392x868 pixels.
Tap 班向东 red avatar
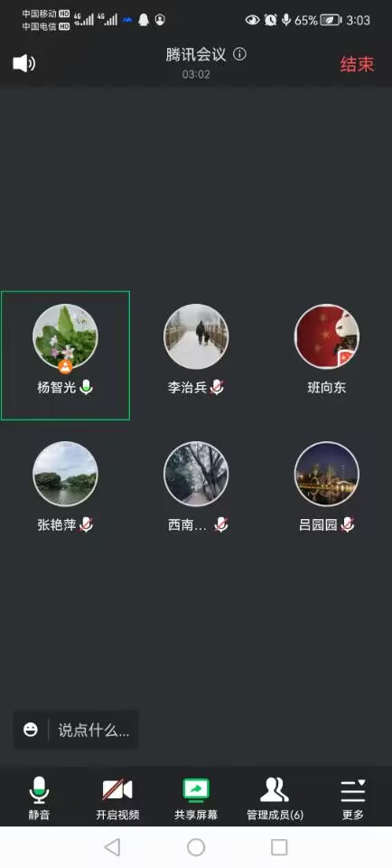[x=327, y=336]
